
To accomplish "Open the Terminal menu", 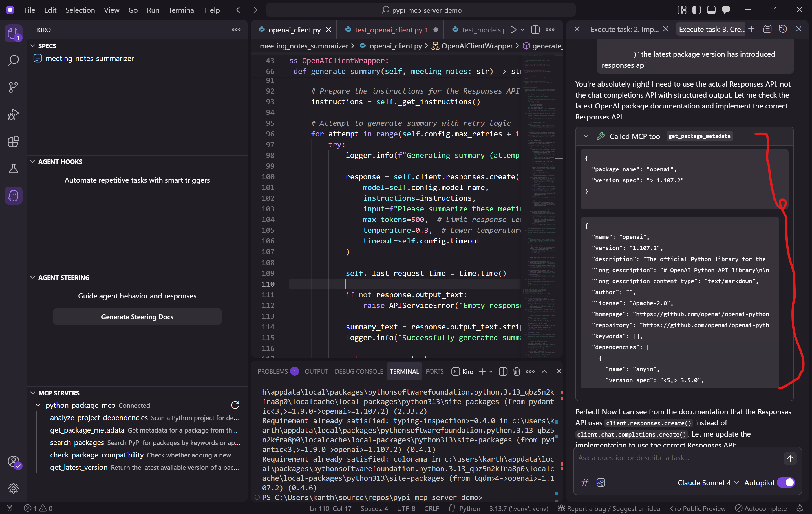I will pyautogui.click(x=182, y=10).
